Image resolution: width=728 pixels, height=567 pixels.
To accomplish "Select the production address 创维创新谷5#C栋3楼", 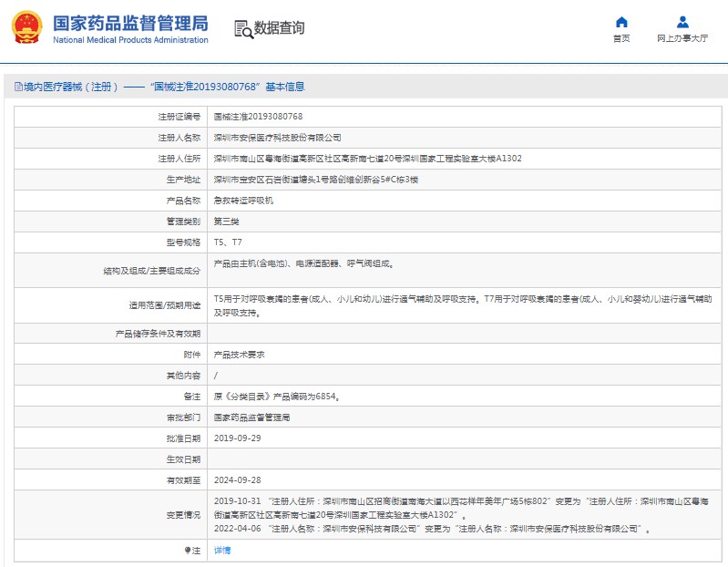I will (316, 180).
